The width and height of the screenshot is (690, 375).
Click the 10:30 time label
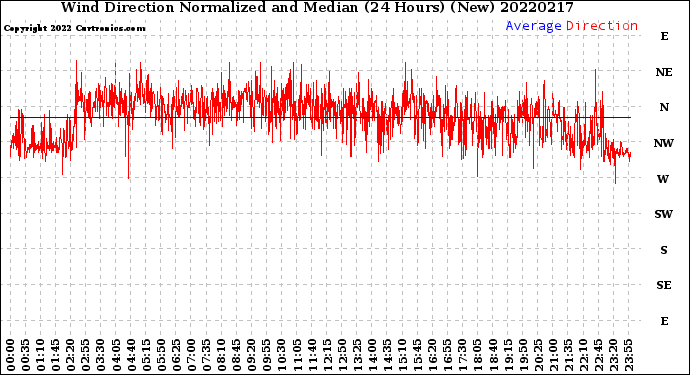point(282,356)
